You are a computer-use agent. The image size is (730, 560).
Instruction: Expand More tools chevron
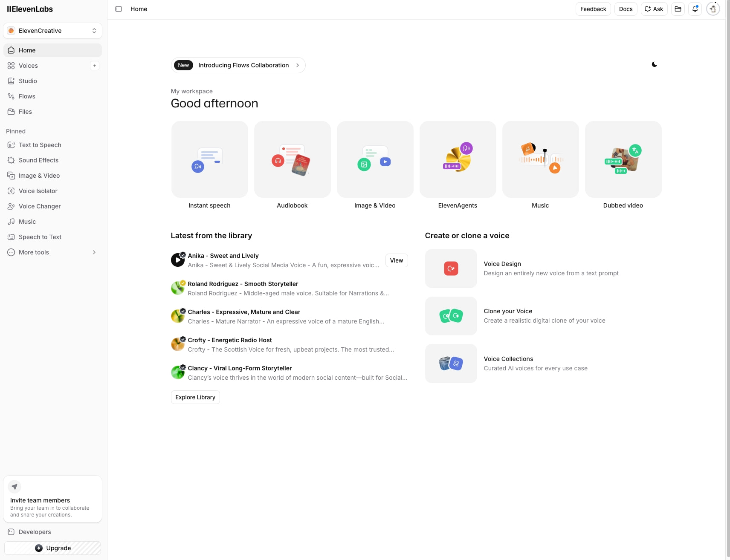tap(94, 252)
